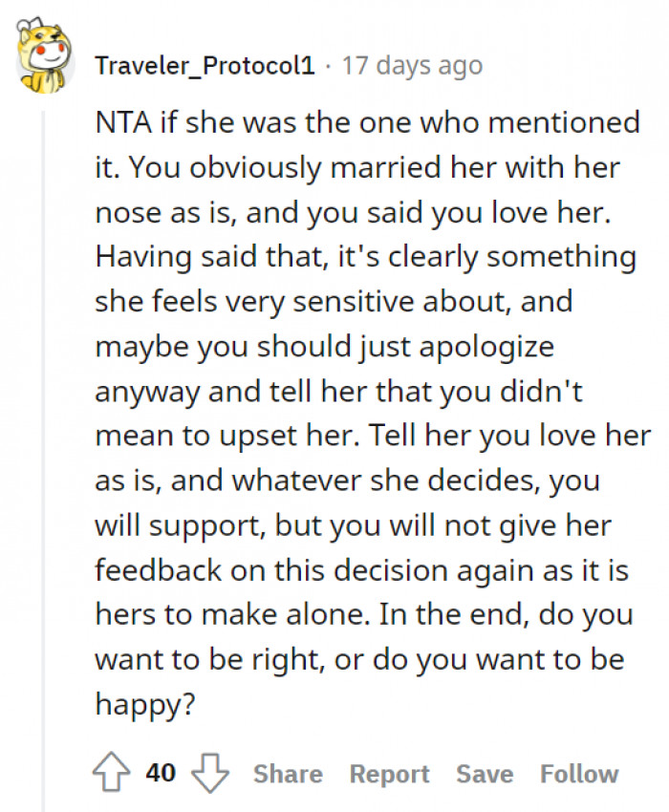The image size is (669, 812).
Task: Follow this comment thread
Action: [x=579, y=774]
